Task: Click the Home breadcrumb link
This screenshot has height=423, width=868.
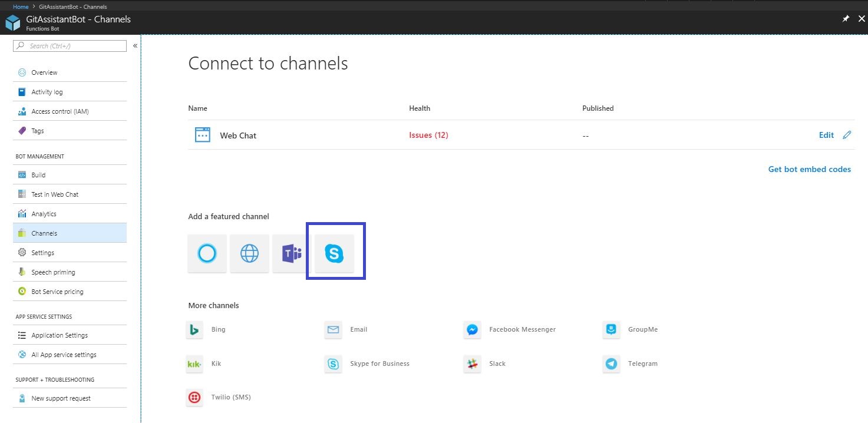Action: 21,6
